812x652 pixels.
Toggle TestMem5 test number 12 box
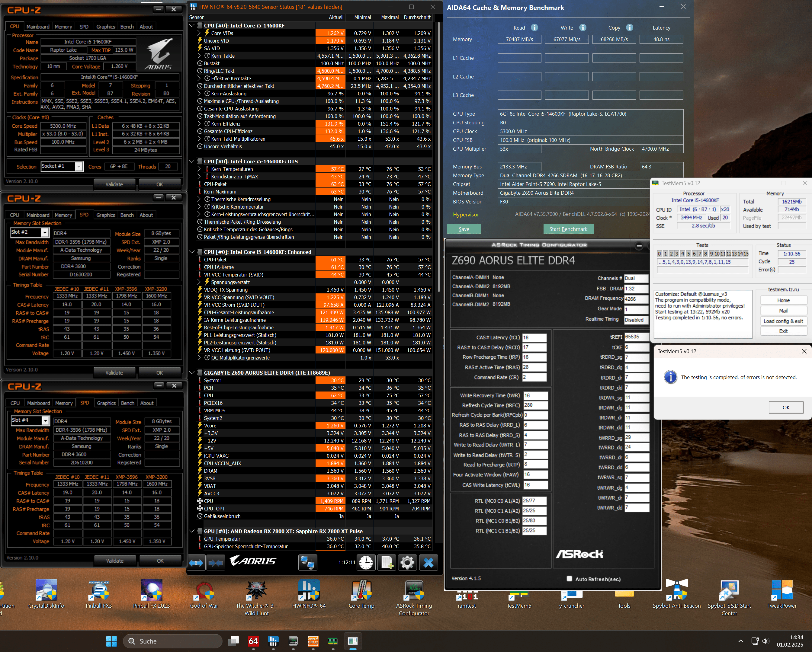729,254
